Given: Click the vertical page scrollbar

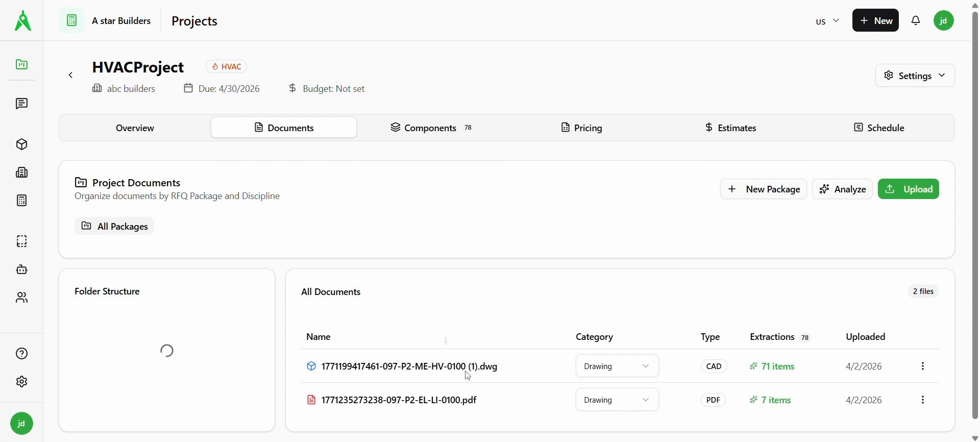Looking at the screenshot, I should 975,214.
